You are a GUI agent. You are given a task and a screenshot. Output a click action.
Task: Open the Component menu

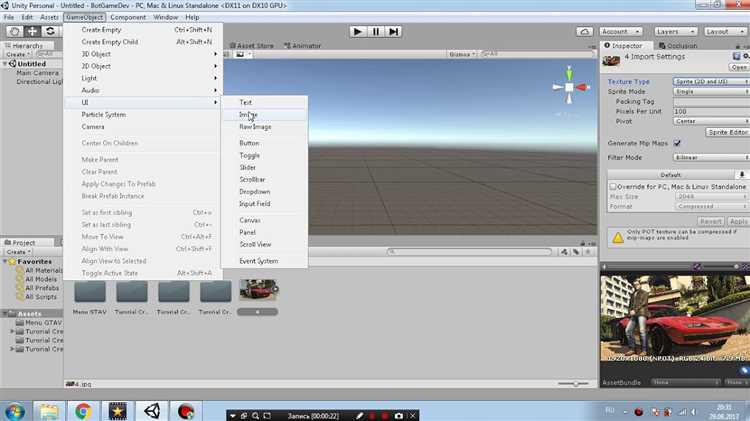click(x=128, y=17)
